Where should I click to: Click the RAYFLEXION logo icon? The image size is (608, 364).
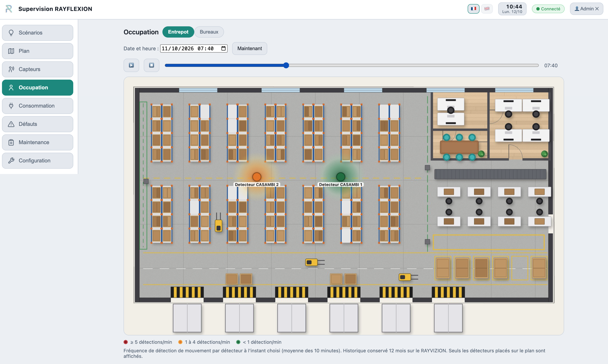9,9
